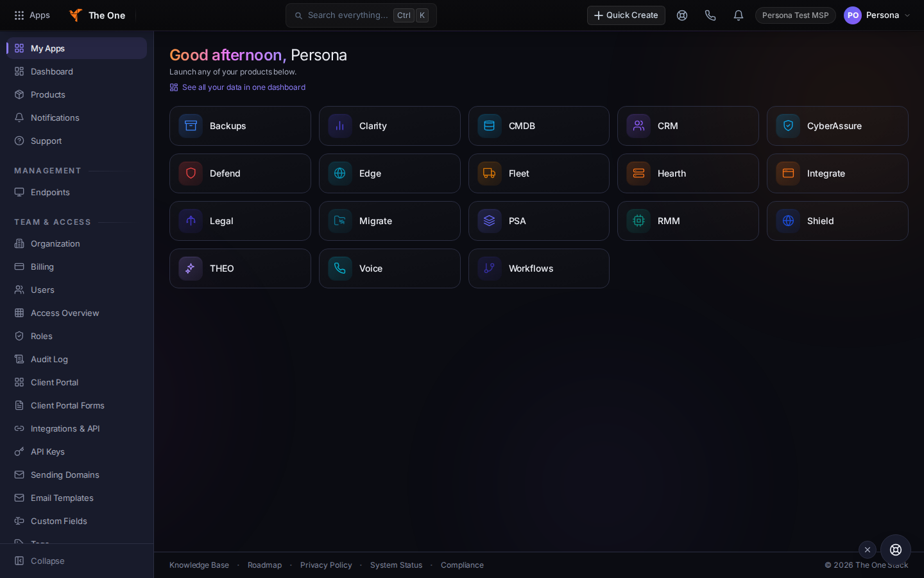The image size is (924, 578).
Task: Dismiss the floating help widget
Action: (868, 550)
